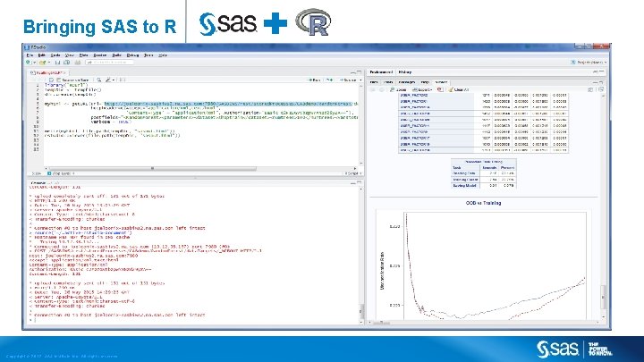Minimize the Viewer pane

(x=595, y=82)
